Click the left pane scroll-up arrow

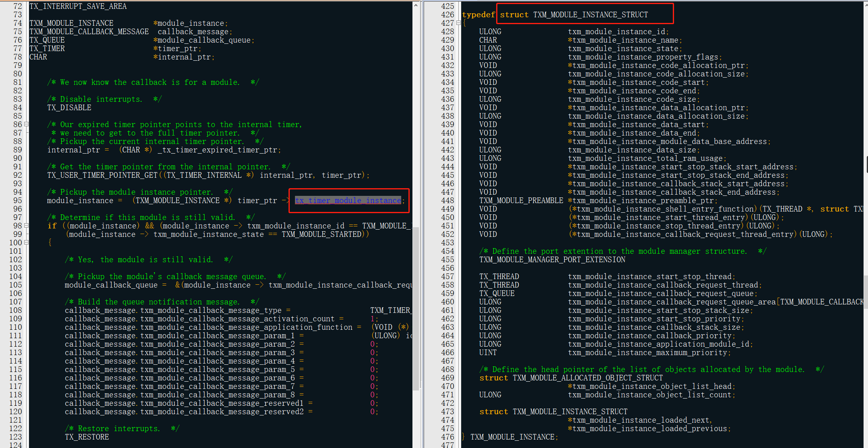click(416, 5)
